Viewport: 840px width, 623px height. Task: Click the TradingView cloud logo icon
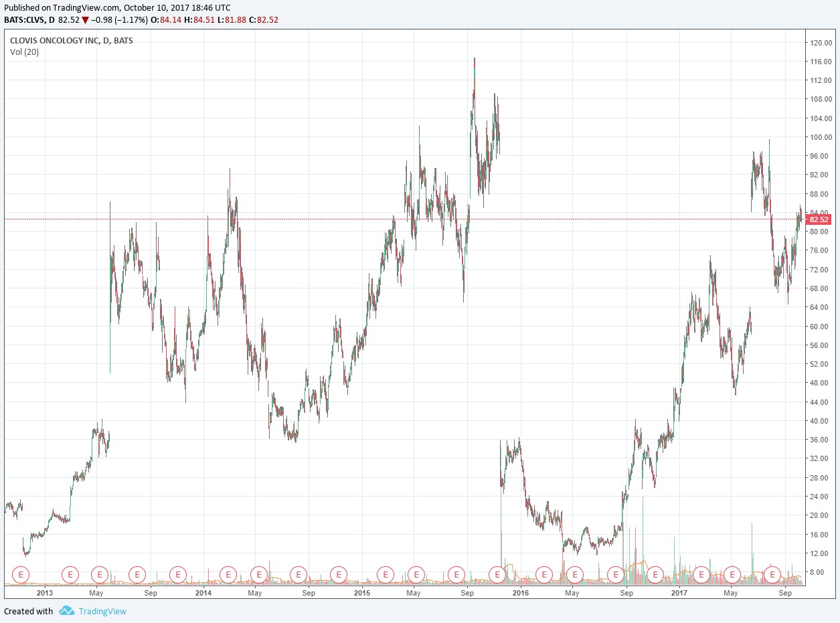66,611
